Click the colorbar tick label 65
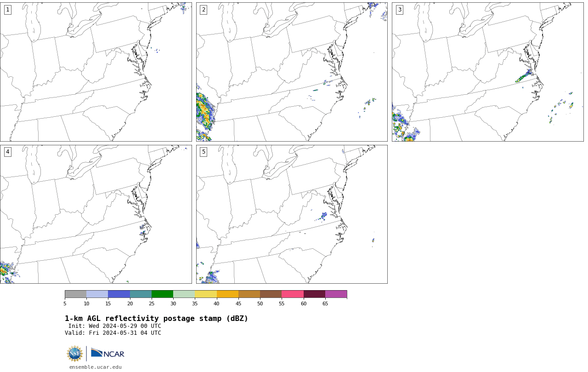 click(325, 303)
